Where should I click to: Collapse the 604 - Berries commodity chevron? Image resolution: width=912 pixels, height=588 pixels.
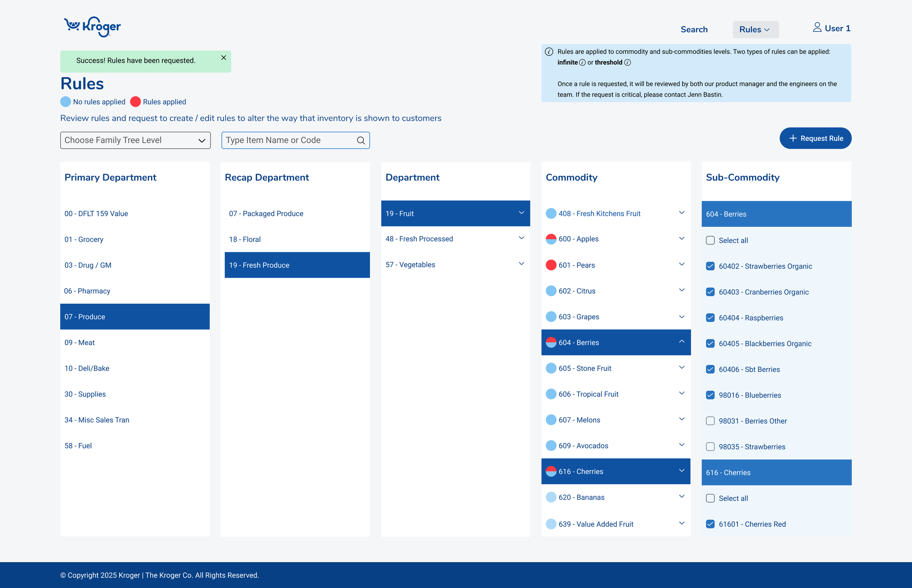(x=681, y=342)
